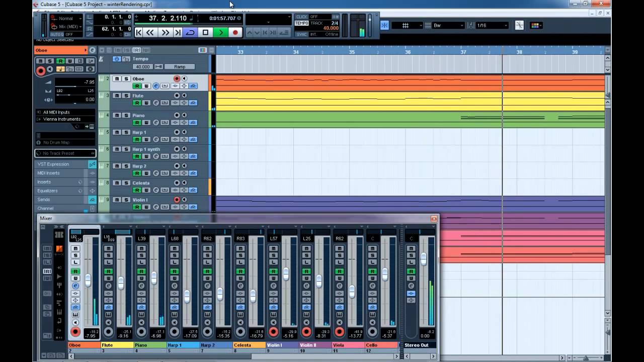Toggle the TEMPO track button

coord(302,23)
